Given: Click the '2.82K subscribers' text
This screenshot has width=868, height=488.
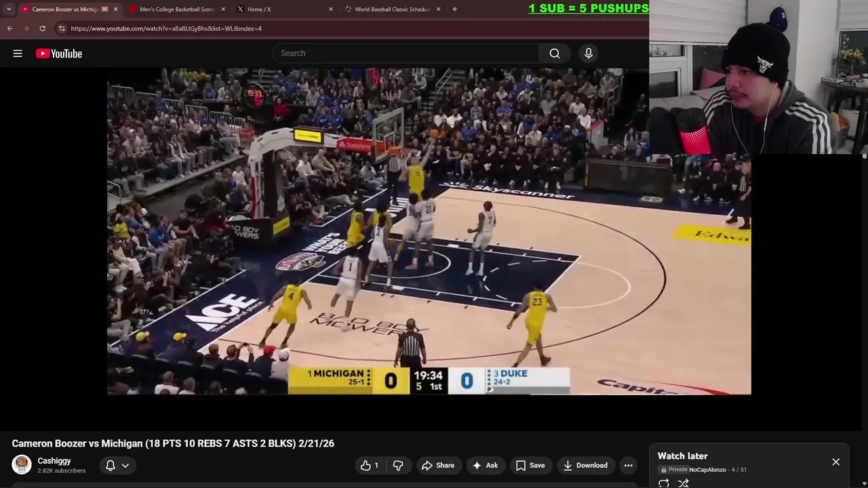Looking at the screenshot, I should pyautogui.click(x=61, y=471).
